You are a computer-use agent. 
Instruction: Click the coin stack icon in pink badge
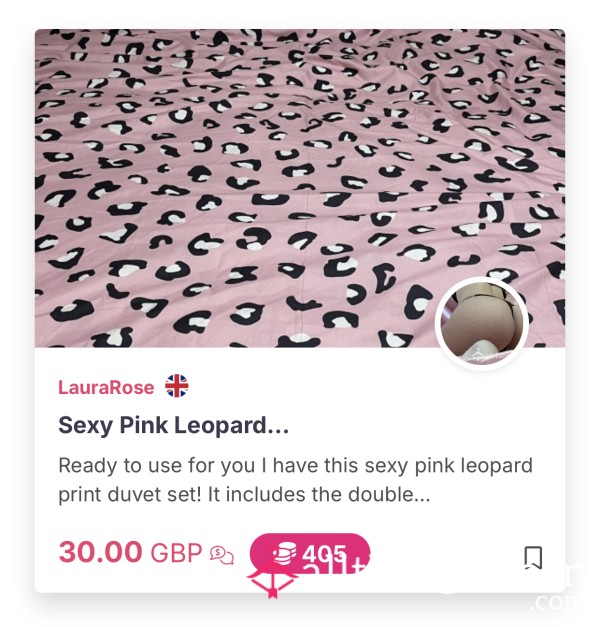pyautogui.click(x=284, y=553)
